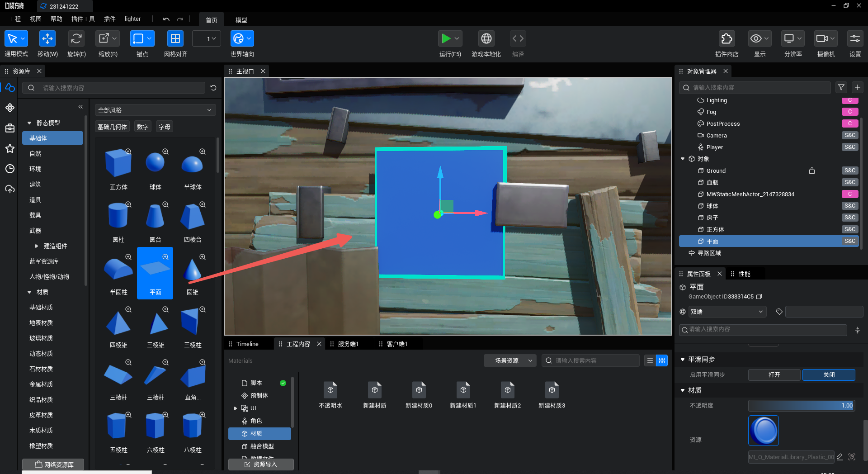The width and height of the screenshot is (868, 474).
Task: Open 设置 settings sliders icon
Action: click(855, 39)
